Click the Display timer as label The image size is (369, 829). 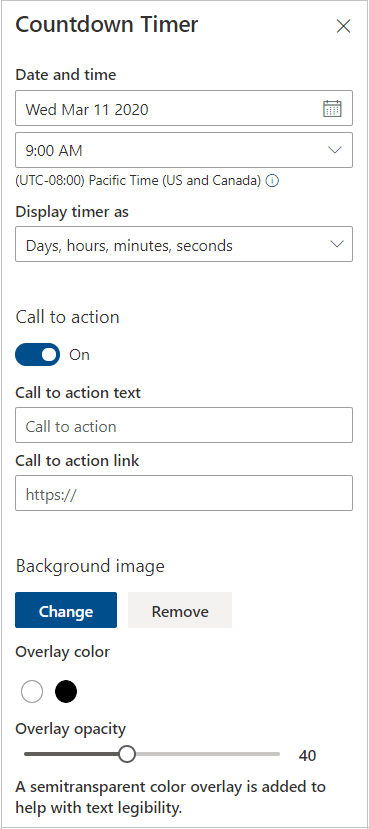[72, 212]
